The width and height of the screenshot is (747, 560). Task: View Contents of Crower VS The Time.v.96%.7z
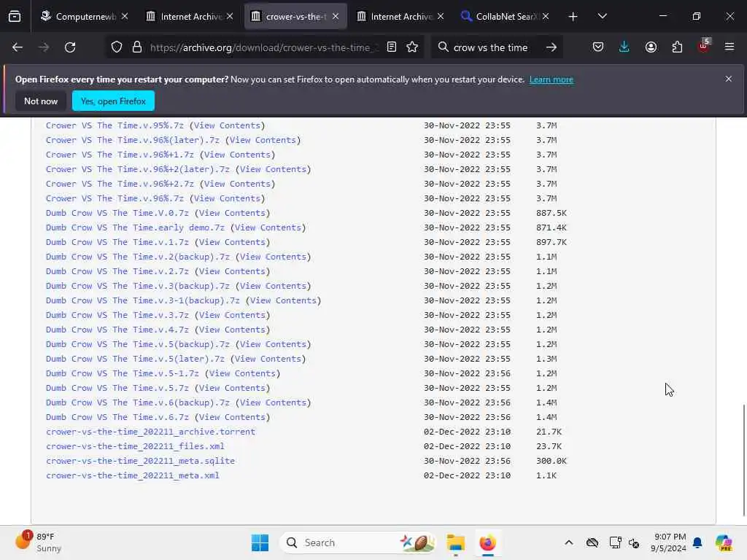click(228, 198)
